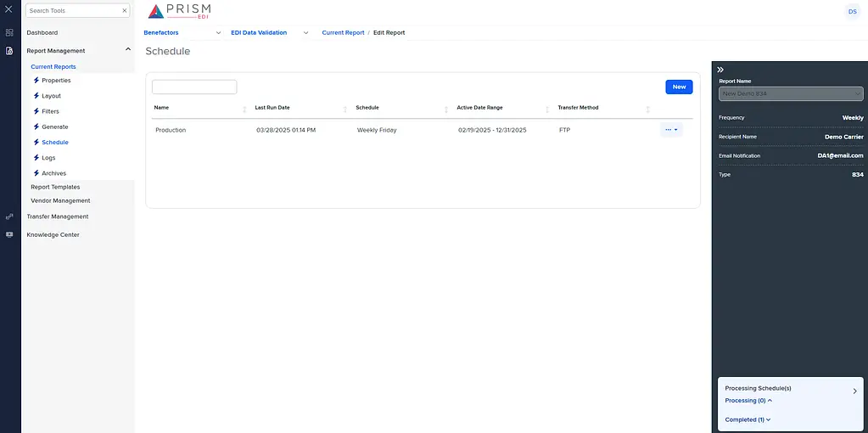Viewport: 868px width, 433px height.
Task: Open Archives page
Action: [53, 173]
